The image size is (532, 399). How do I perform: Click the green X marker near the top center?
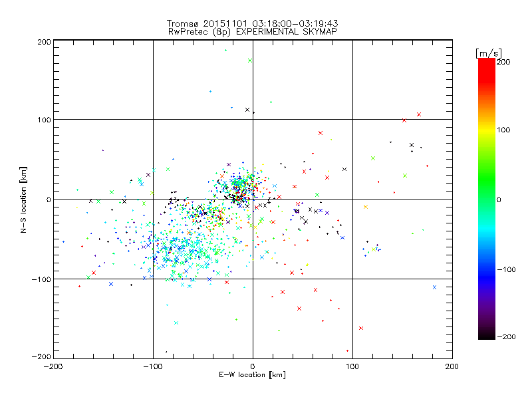coord(250,61)
